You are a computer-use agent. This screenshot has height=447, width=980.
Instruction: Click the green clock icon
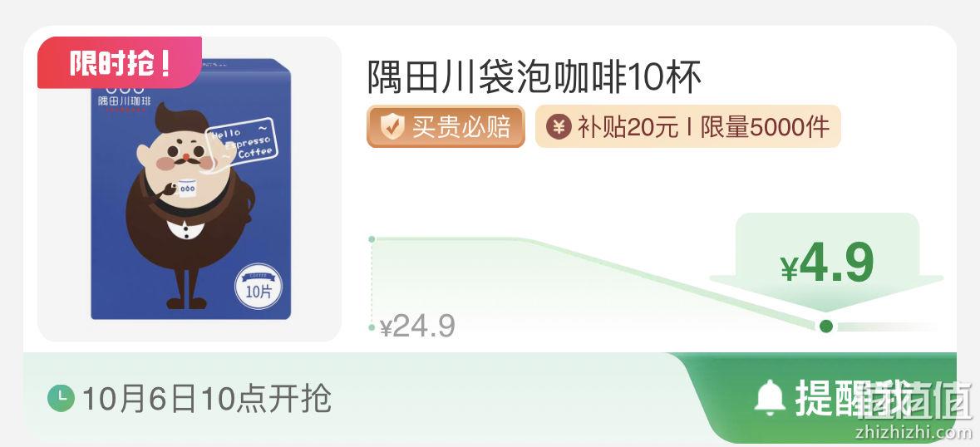coord(61,398)
